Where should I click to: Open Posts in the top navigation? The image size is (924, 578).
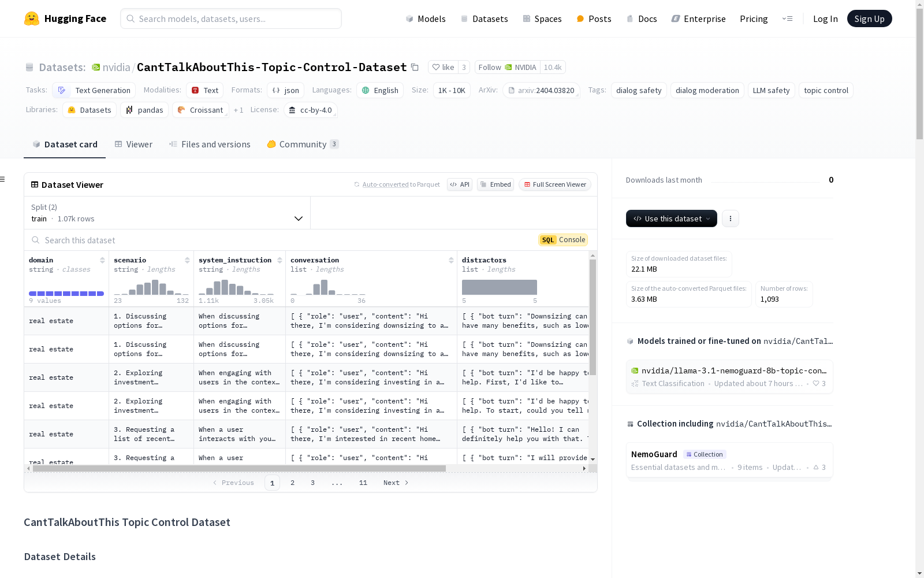pyautogui.click(x=594, y=18)
